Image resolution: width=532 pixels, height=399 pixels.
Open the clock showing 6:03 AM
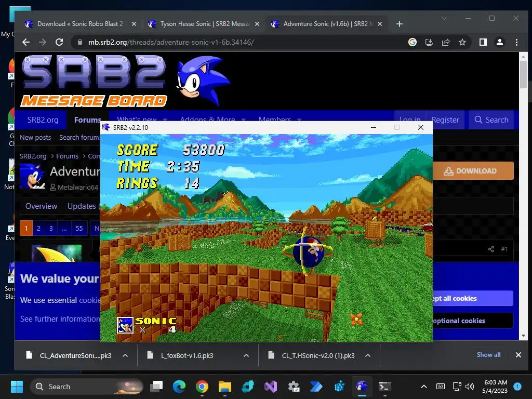coord(495,387)
